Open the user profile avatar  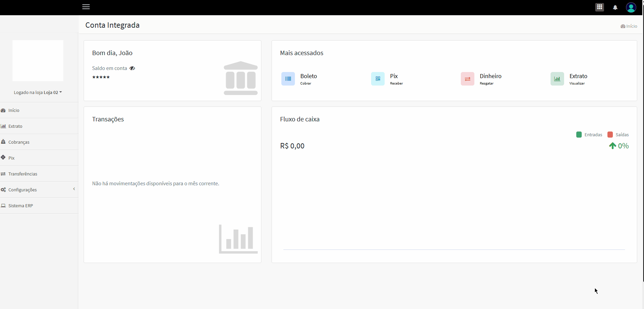pos(631,7)
